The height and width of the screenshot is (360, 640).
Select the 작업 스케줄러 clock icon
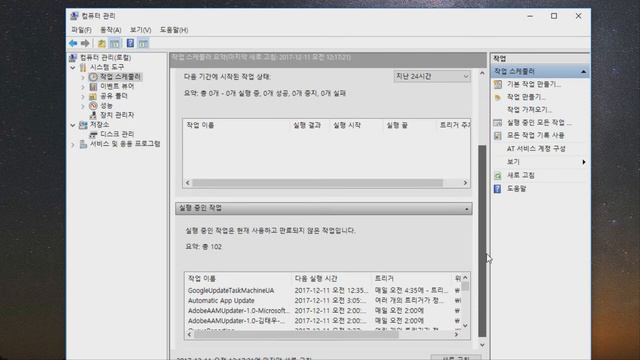tap(93, 77)
